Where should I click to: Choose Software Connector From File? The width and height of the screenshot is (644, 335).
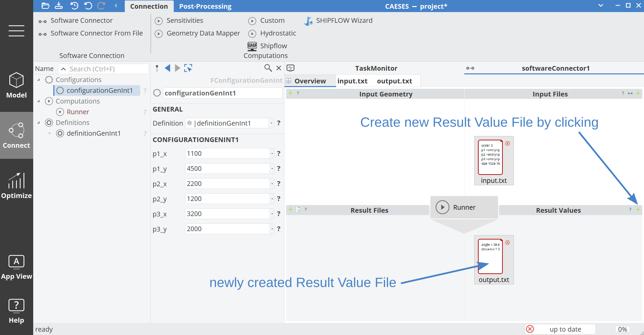point(91,33)
